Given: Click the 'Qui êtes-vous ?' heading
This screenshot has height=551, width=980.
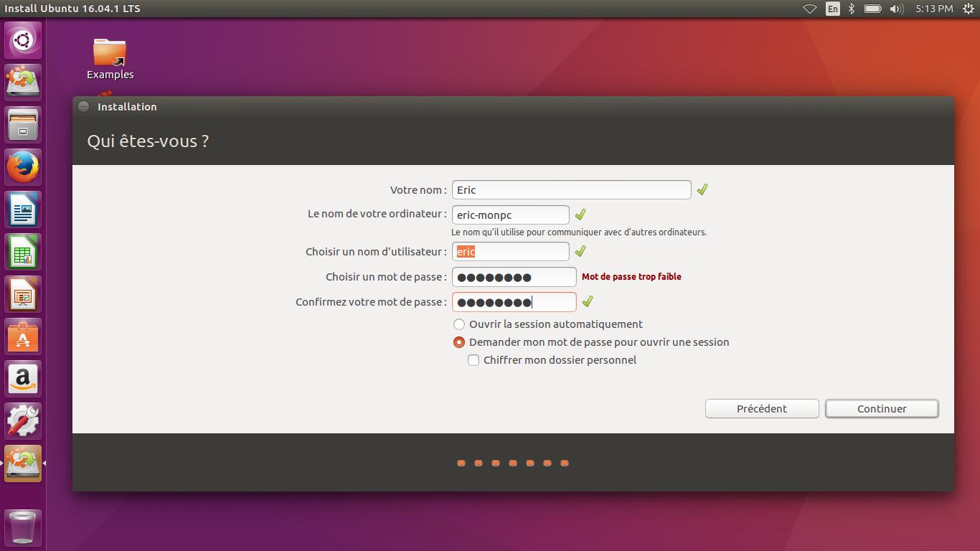Looking at the screenshot, I should tap(148, 141).
